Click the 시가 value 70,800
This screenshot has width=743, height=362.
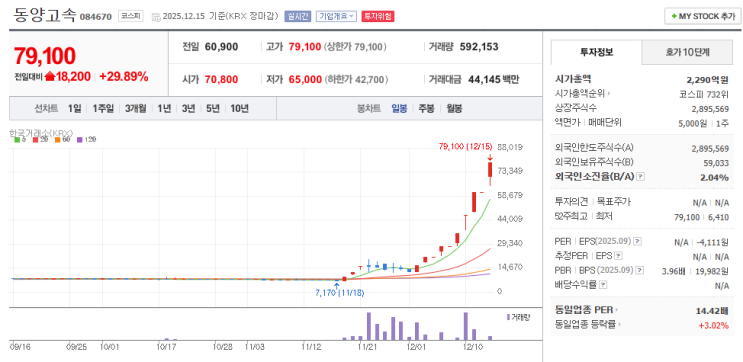point(221,79)
